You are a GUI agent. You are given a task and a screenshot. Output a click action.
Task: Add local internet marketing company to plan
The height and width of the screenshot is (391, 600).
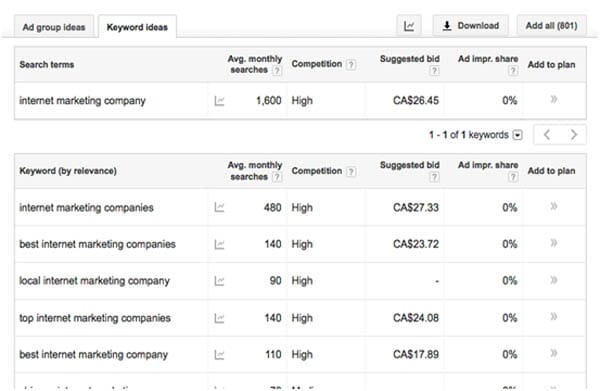[553, 280]
